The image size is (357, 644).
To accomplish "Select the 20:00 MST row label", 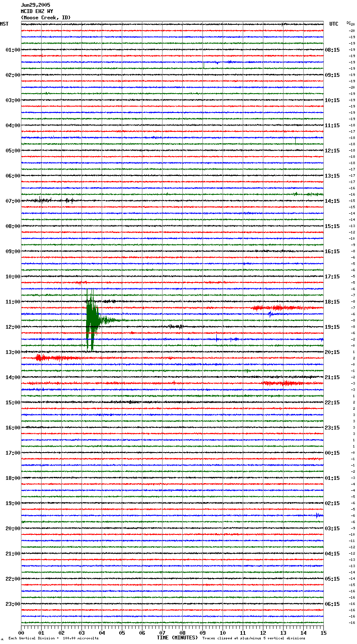I will coord(13,529).
